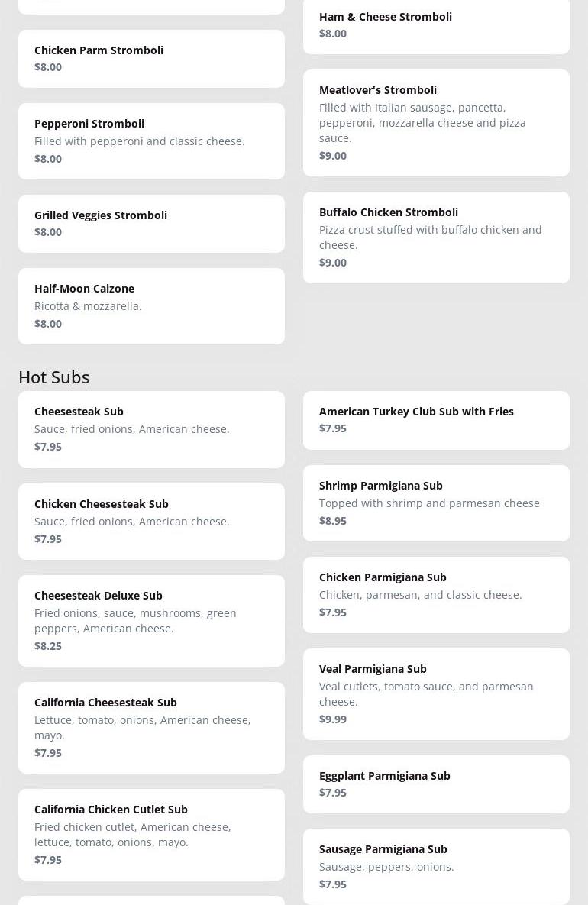The image size is (588, 905).
Task: Pick the Half-Moon Calzone
Action: (151, 305)
